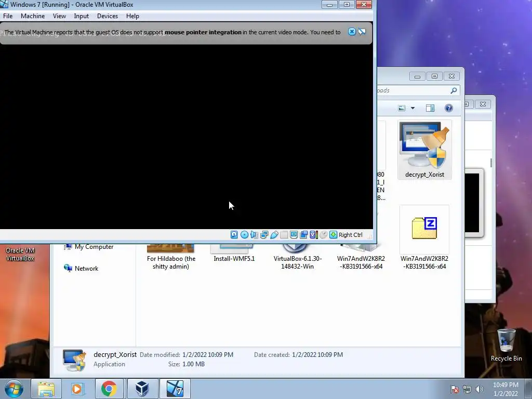Viewport: 532px width, 399px height.
Task: Click the Size 1.00 MB value
Action: click(193, 364)
